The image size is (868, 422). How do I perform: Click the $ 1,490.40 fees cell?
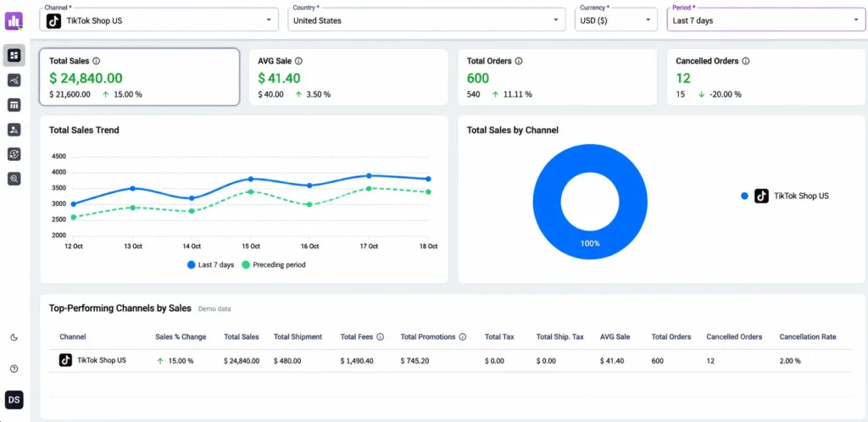click(x=357, y=361)
